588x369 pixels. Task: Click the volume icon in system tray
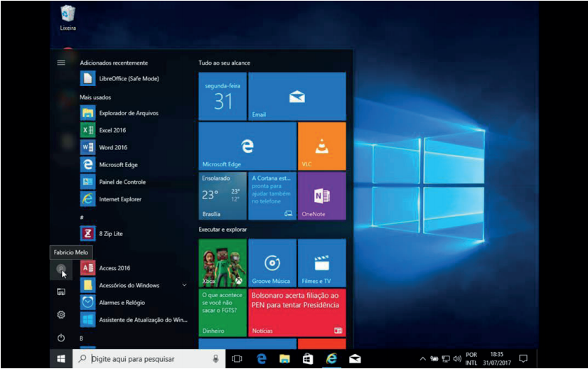tap(456, 359)
